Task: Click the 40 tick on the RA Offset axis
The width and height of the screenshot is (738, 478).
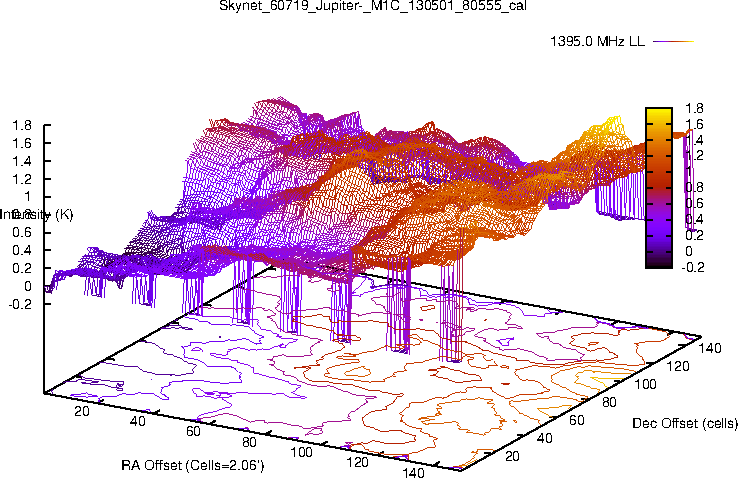Action: click(137, 421)
